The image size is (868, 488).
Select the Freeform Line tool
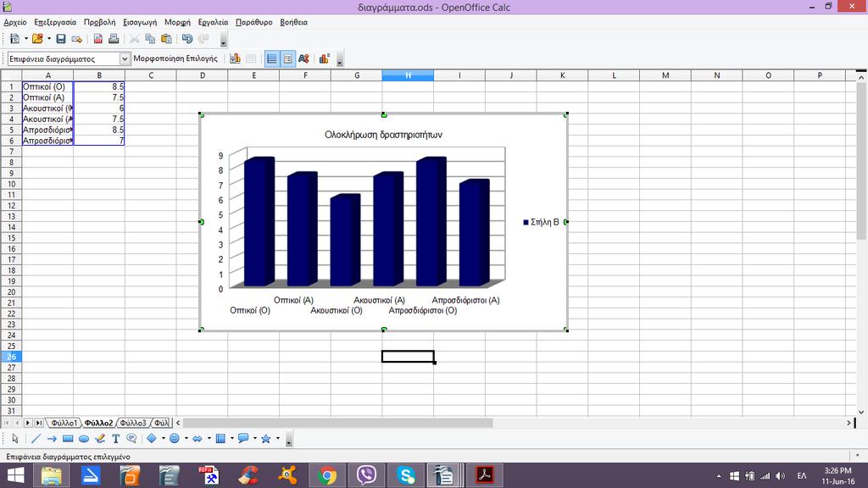pos(100,439)
